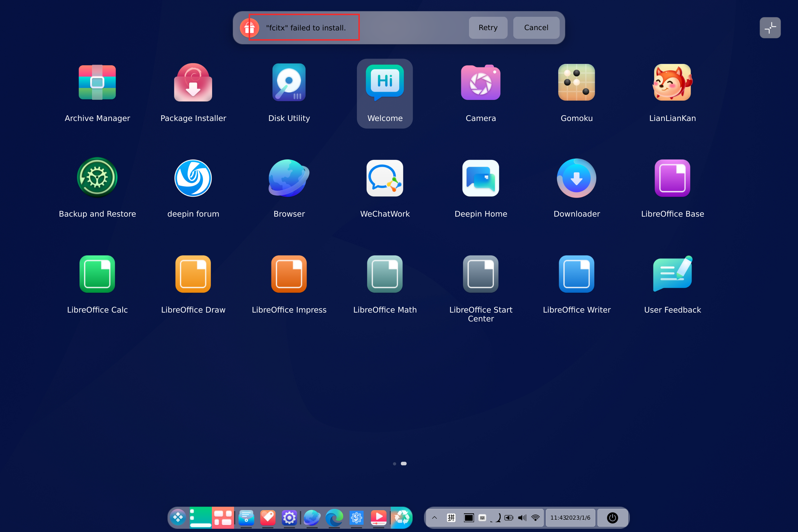The height and width of the screenshot is (532, 798).
Task: Open the movie player in dock
Action: [x=379, y=517]
